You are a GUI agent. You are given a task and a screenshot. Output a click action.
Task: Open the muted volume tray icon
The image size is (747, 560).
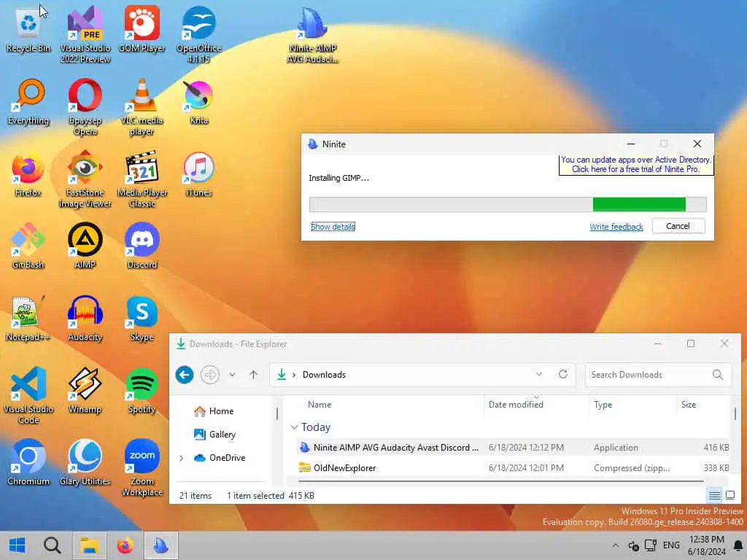coord(633,545)
